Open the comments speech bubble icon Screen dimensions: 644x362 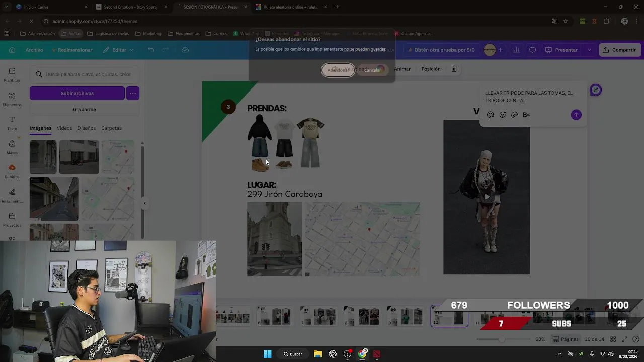click(533, 50)
